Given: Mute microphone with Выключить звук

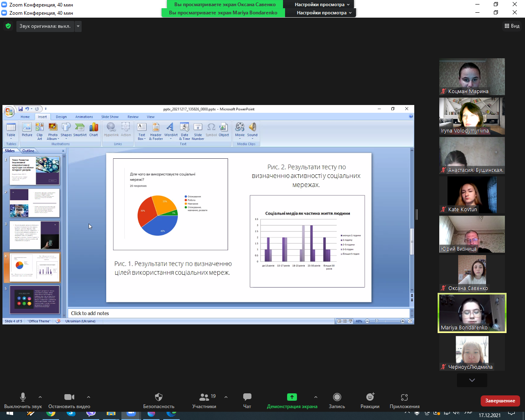Looking at the screenshot, I should click(x=23, y=401).
